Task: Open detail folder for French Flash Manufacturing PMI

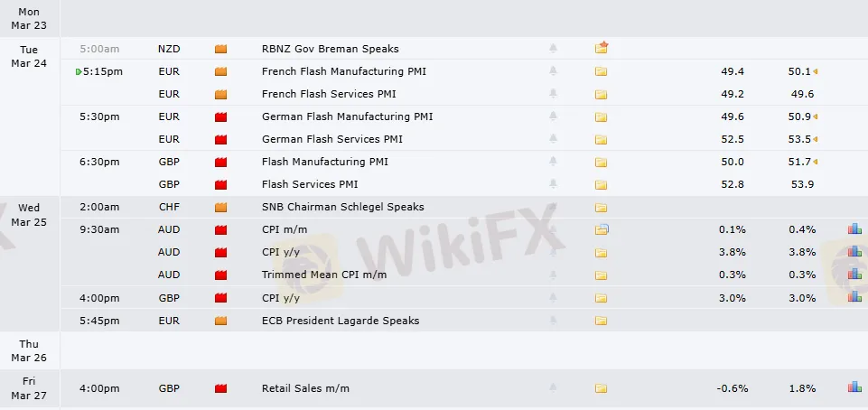Action: pos(602,71)
